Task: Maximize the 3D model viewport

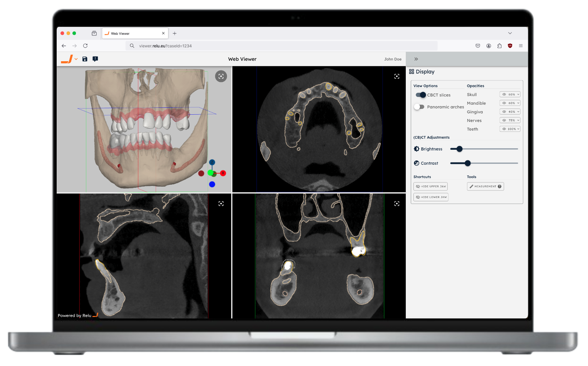Action: (221, 76)
